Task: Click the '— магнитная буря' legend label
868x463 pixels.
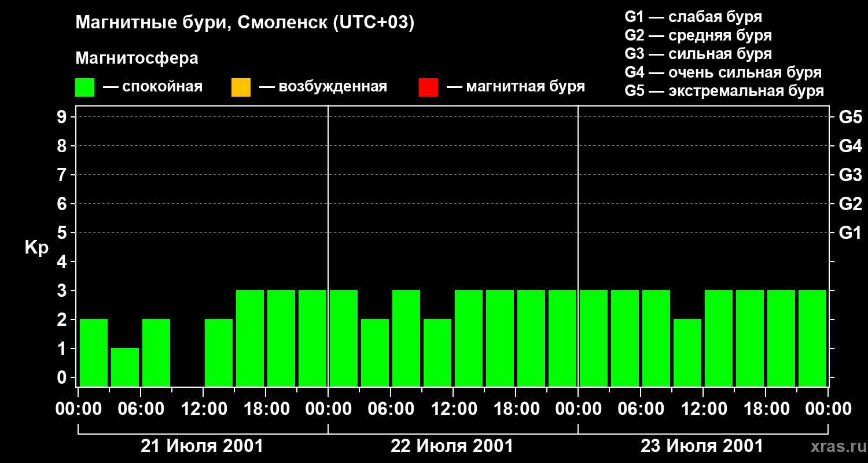Action: (516, 87)
